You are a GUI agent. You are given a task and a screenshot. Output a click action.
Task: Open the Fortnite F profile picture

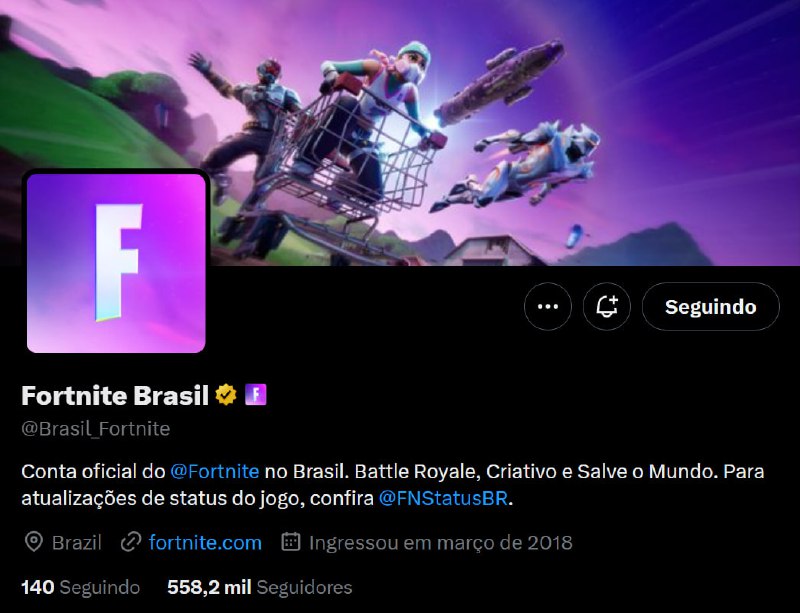point(116,263)
